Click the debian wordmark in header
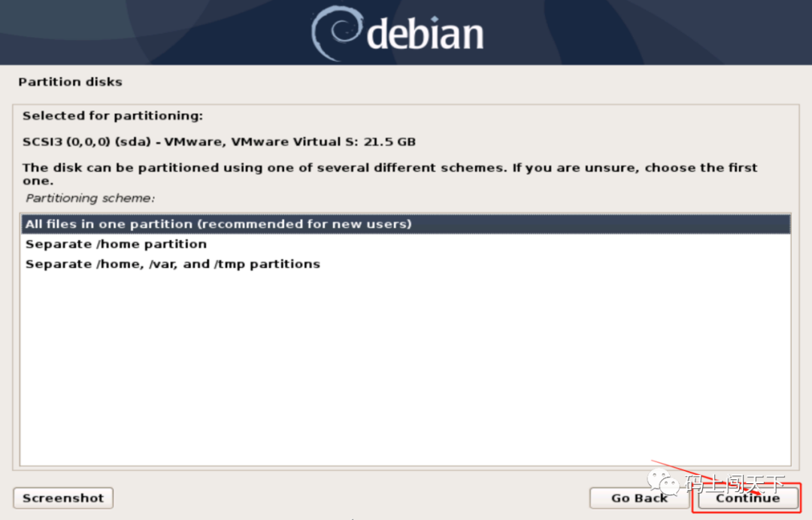The image size is (812, 520). click(425, 34)
